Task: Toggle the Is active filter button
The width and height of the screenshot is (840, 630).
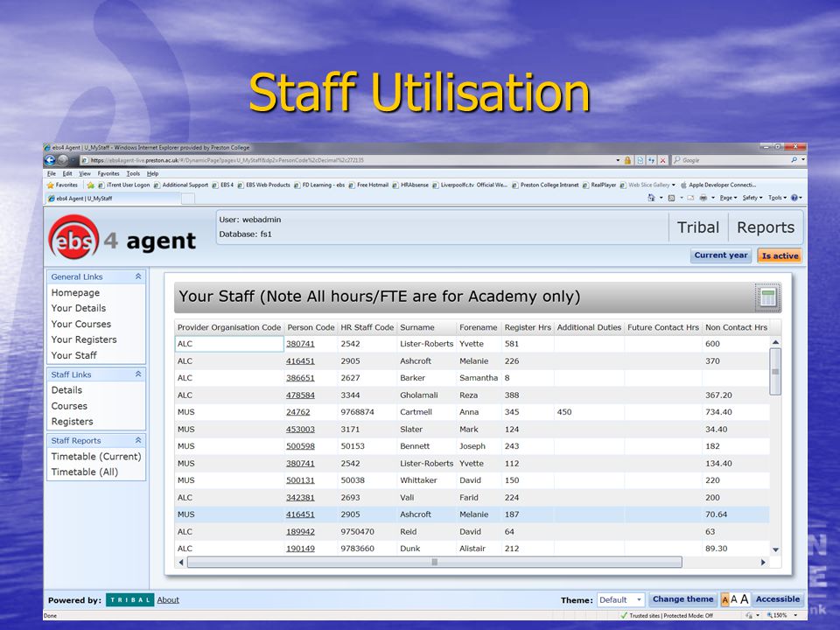Action: click(780, 256)
